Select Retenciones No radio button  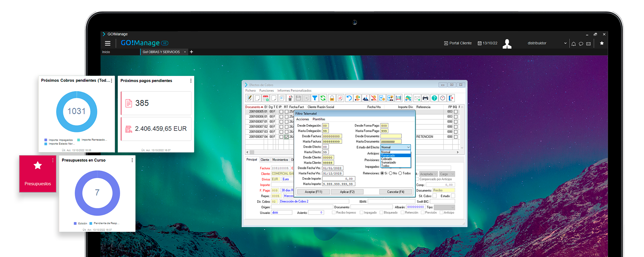coord(390,173)
